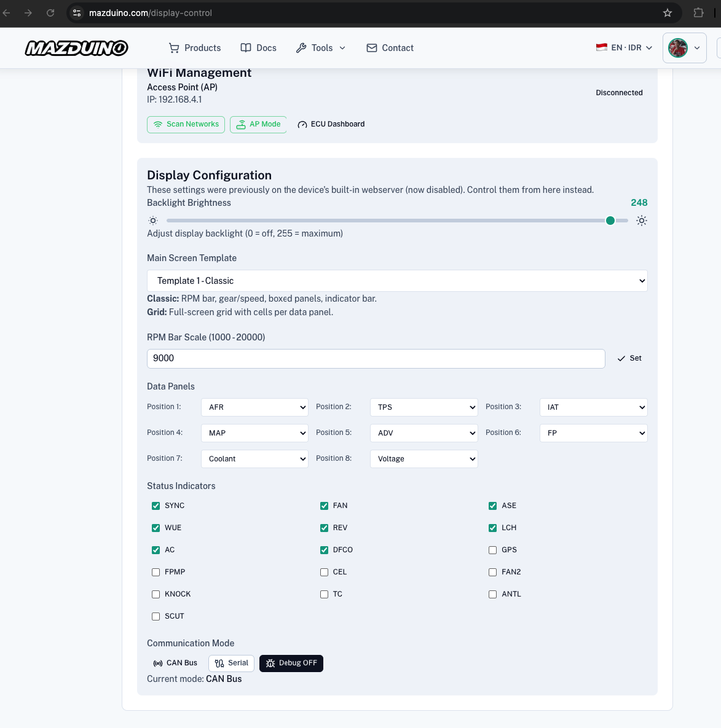
Task: Uncheck the SYNC status indicator
Action: tap(156, 506)
